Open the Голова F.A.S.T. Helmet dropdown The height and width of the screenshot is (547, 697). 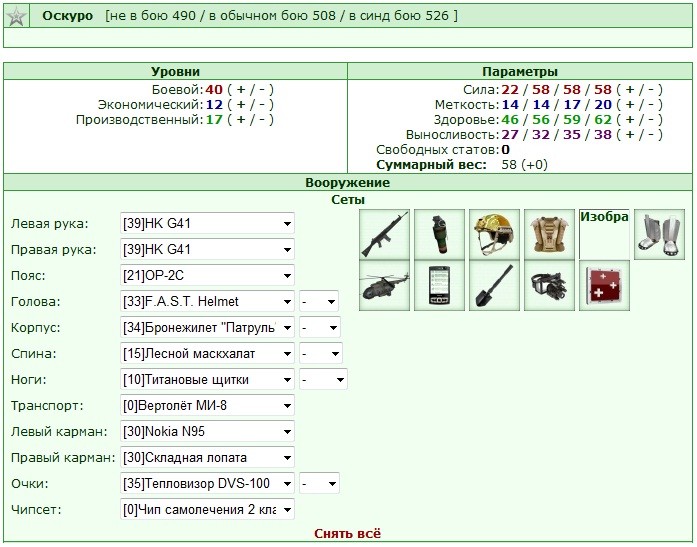[207, 301]
